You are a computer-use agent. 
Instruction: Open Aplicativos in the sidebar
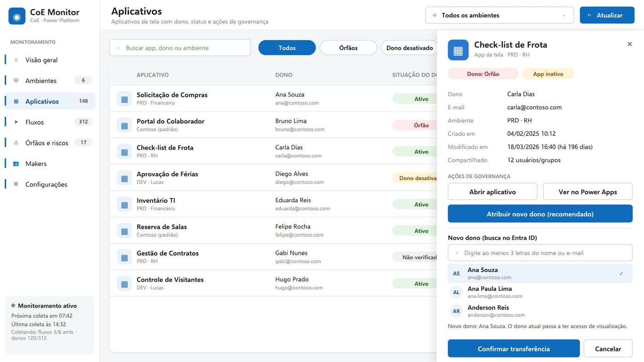(x=50, y=101)
